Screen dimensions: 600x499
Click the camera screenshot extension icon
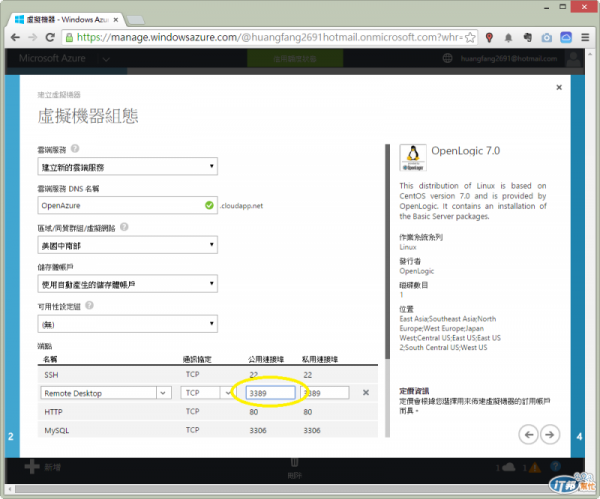547,38
